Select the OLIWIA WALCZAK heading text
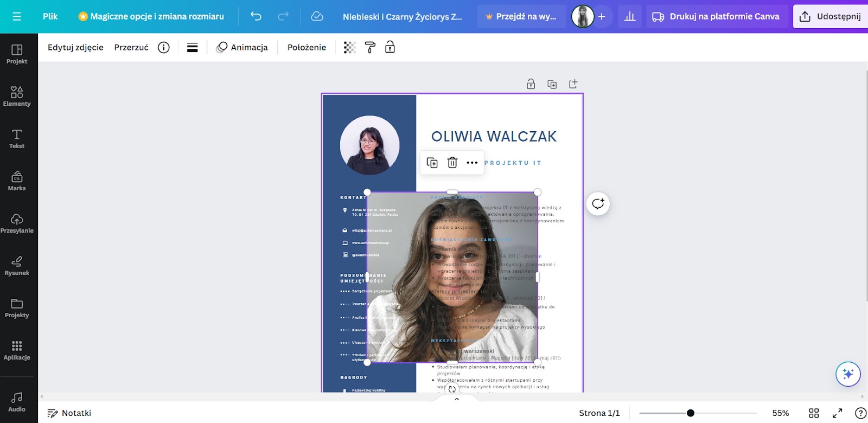868x423 pixels. tap(494, 137)
